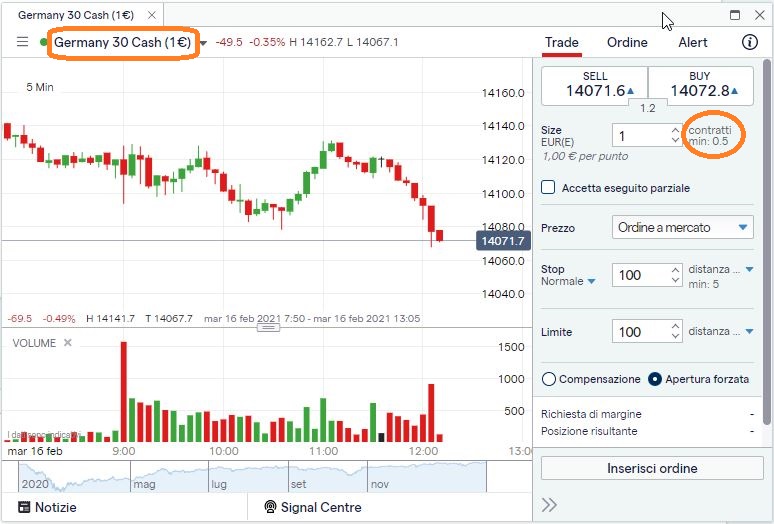This screenshot has height=524, width=774.
Task: Click the info icon next to Alert
Action: pos(750,42)
